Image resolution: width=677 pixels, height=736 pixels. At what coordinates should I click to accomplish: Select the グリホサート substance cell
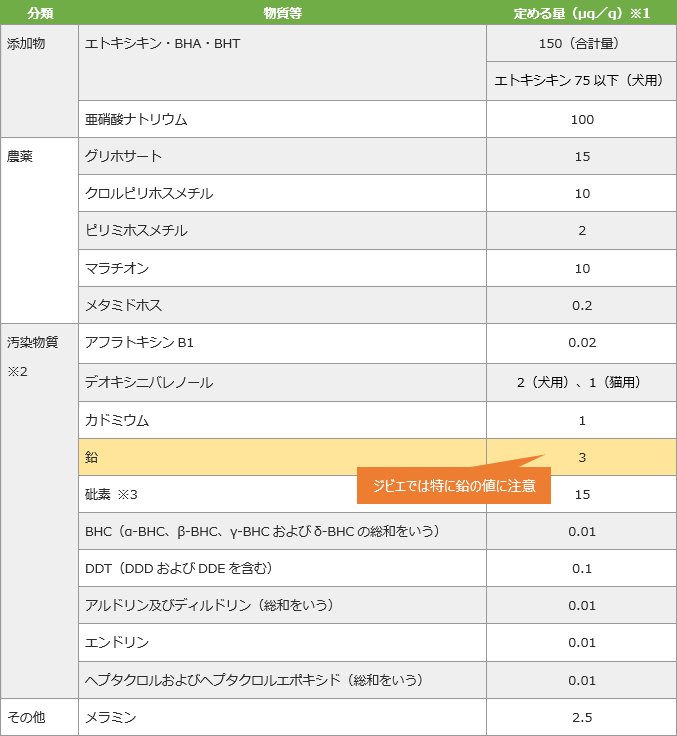(x=282, y=156)
